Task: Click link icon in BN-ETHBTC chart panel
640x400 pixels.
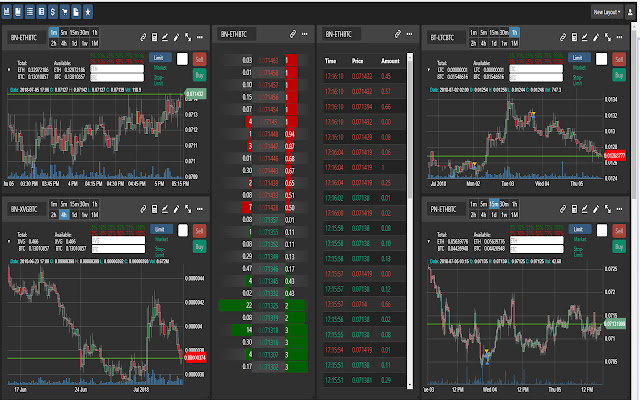Action: (144, 35)
